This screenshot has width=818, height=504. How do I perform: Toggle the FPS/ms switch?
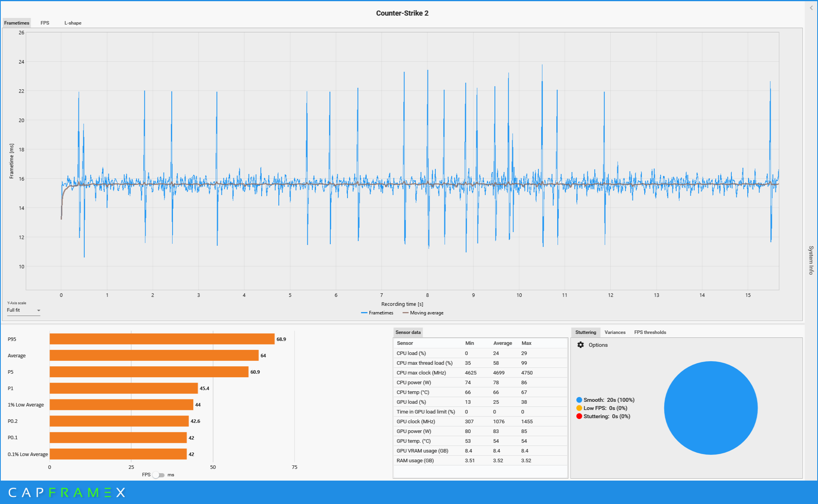tap(159, 475)
